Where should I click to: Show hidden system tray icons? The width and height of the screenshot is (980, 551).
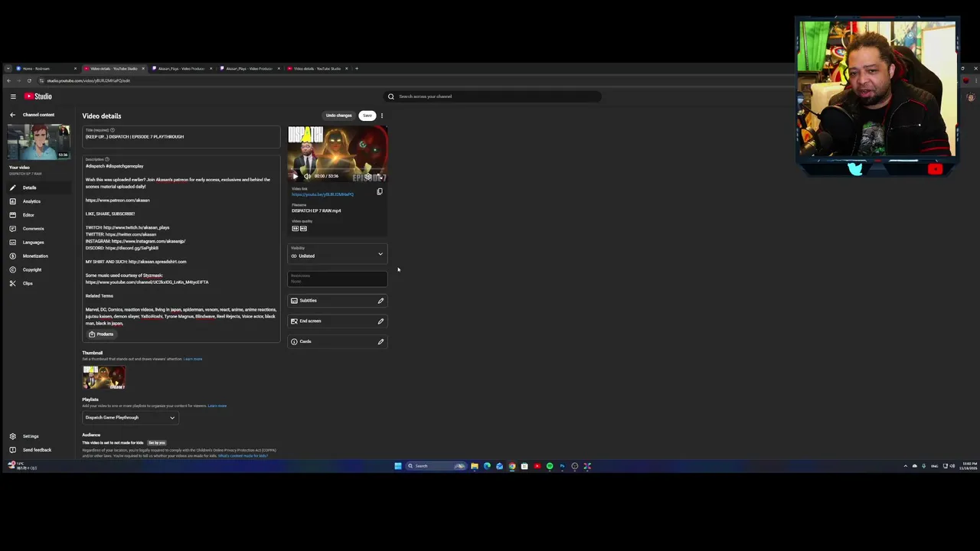(x=905, y=466)
